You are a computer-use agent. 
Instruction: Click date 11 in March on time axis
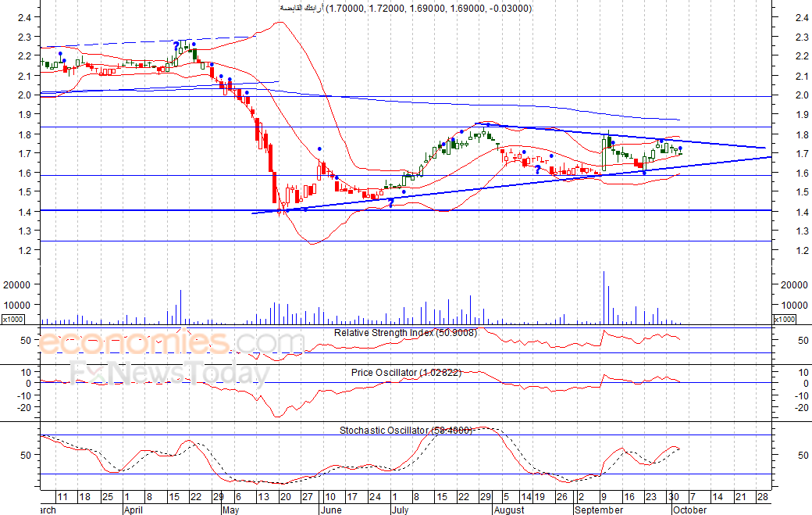point(62,497)
